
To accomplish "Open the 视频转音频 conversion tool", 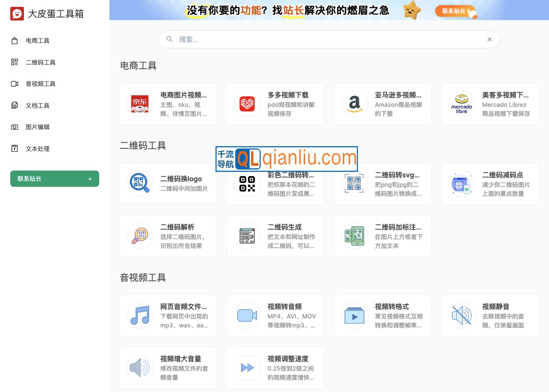I will pos(275,315).
